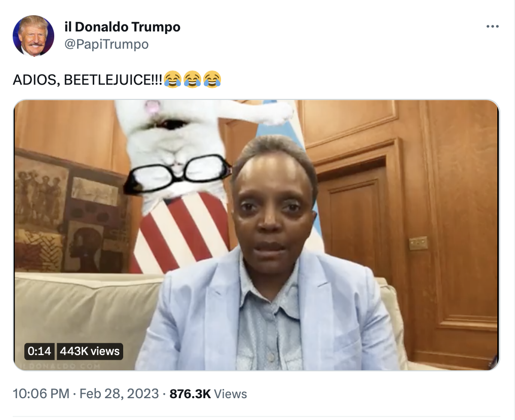Open the three-dot more options menu
This screenshot has width=515, height=420.
pos(492,26)
